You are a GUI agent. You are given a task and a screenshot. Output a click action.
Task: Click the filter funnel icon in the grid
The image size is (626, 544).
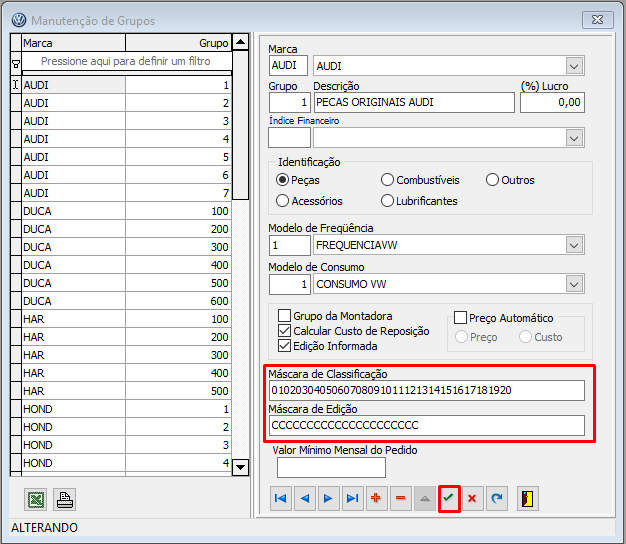pyautogui.click(x=16, y=64)
